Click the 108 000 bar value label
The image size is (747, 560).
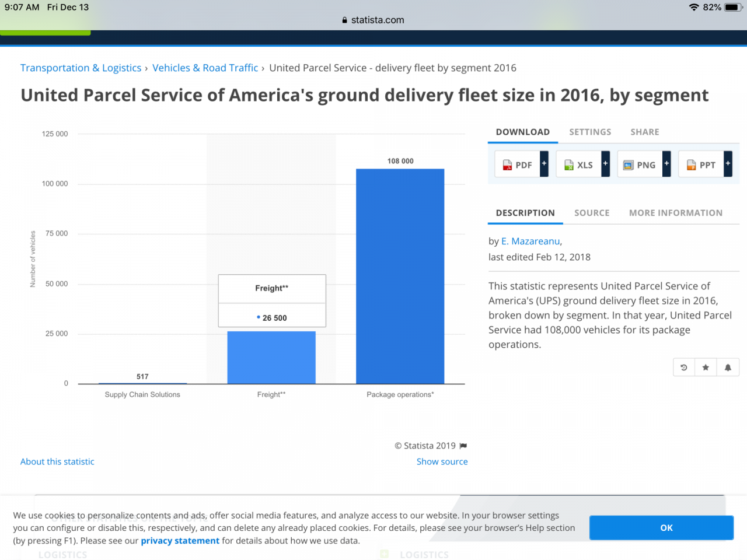[x=400, y=161]
